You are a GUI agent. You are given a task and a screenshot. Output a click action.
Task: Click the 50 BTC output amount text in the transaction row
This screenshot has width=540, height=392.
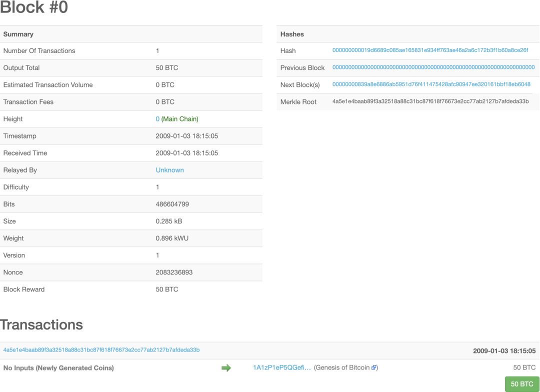(x=524, y=367)
